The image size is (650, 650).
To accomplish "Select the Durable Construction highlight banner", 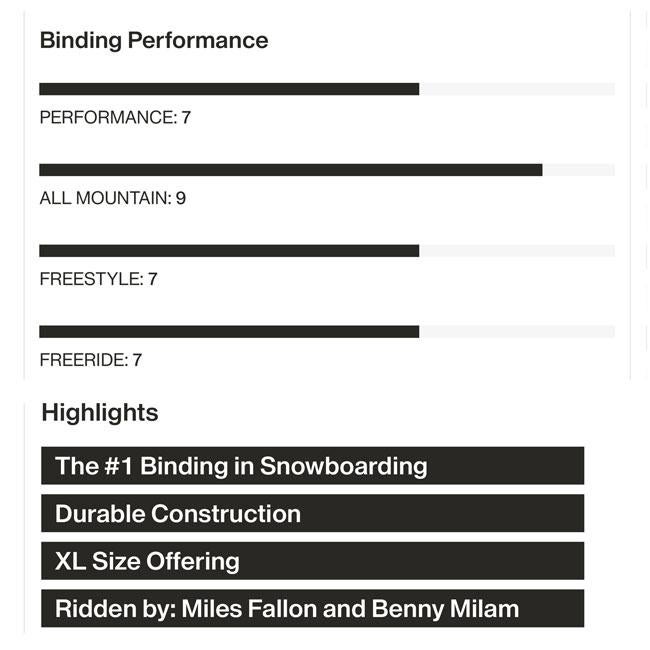I will 312,514.
